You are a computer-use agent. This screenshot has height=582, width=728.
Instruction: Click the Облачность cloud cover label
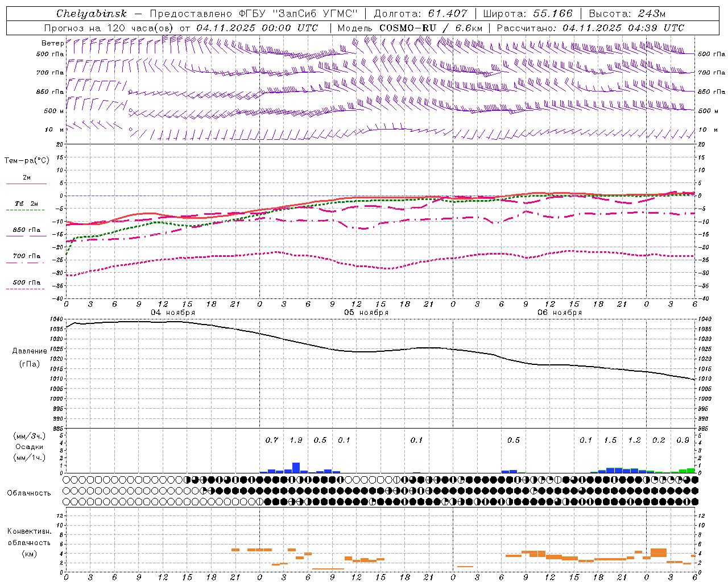[29, 493]
